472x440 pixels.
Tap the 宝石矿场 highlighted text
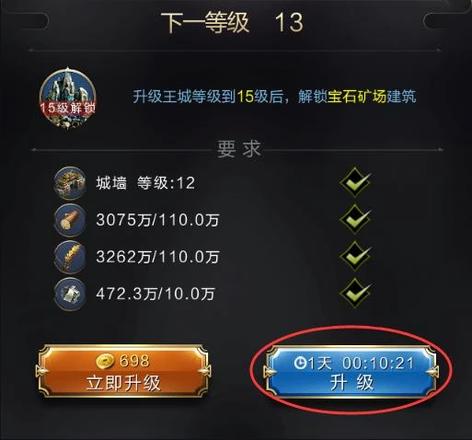click(357, 97)
